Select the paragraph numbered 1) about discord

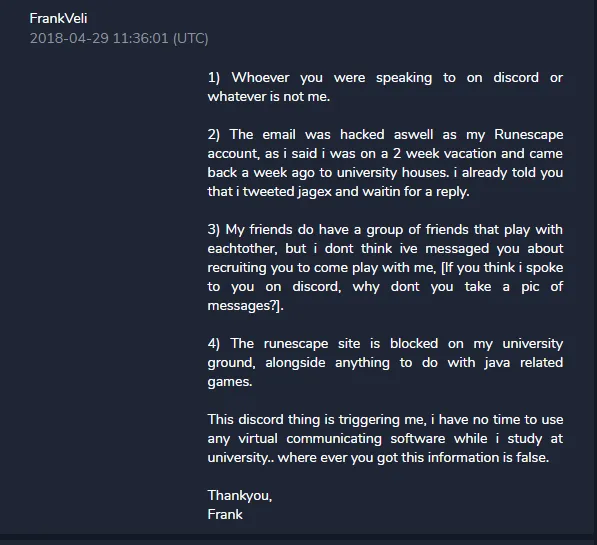[x=385, y=87]
